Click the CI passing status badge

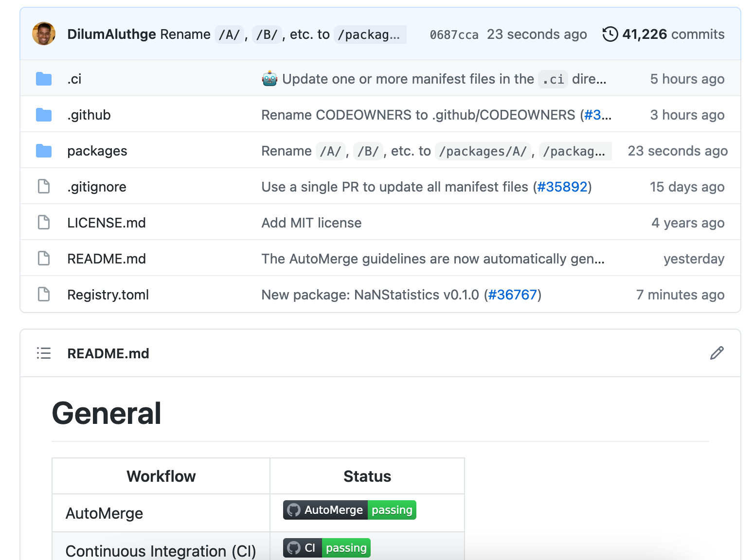click(x=326, y=547)
